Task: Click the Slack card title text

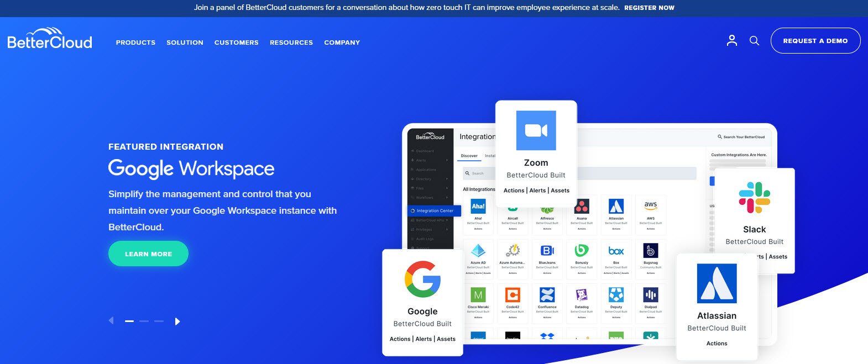Action: tap(755, 229)
